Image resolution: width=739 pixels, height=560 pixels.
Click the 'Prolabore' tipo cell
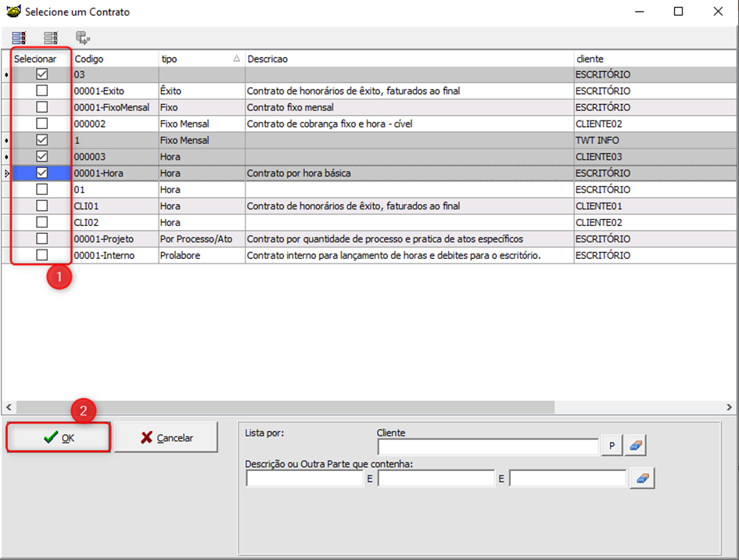(202, 256)
